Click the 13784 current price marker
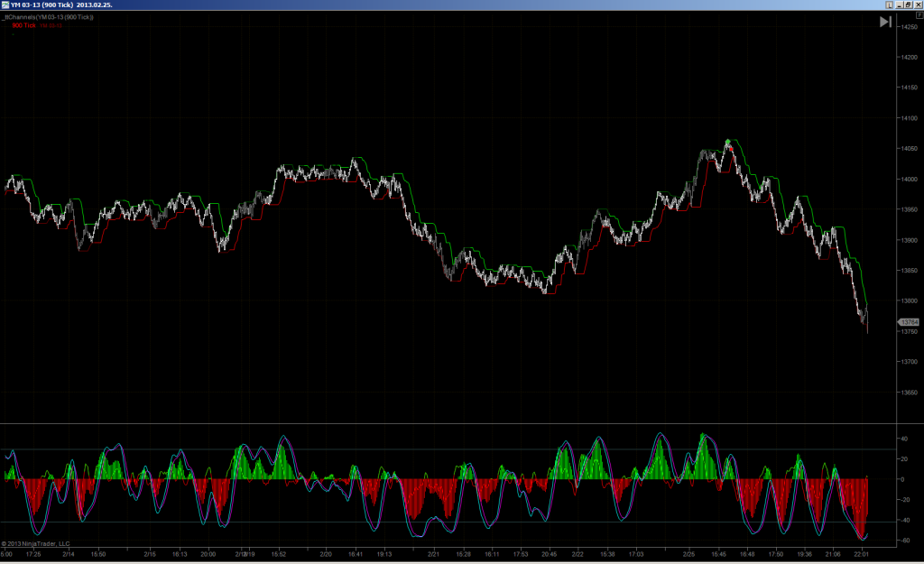This screenshot has width=924, height=564. (x=909, y=322)
